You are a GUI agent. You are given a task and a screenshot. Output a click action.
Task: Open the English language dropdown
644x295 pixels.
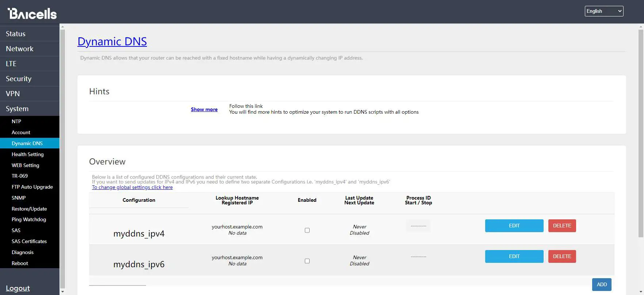click(604, 11)
